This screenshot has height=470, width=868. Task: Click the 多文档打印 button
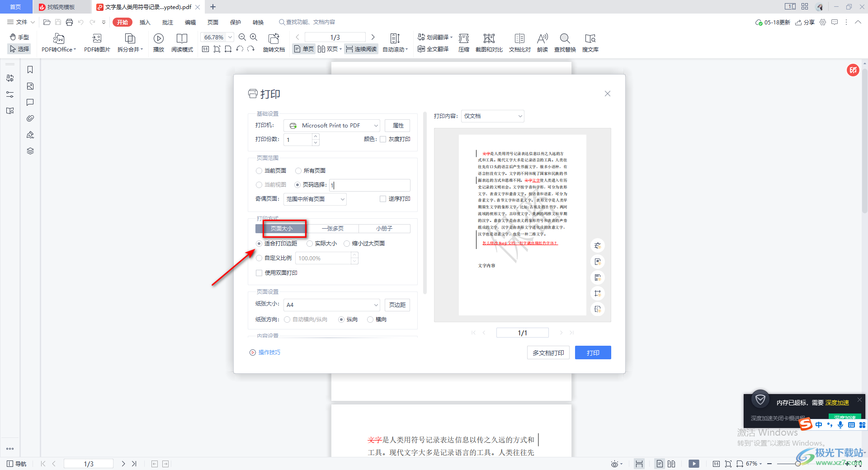coord(548,353)
